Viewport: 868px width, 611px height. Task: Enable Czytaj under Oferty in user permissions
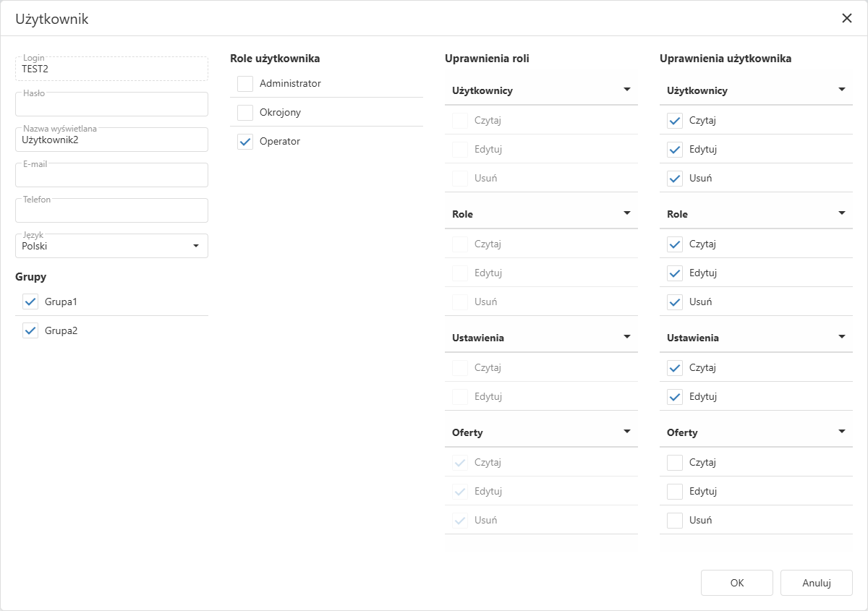[x=675, y=462]
